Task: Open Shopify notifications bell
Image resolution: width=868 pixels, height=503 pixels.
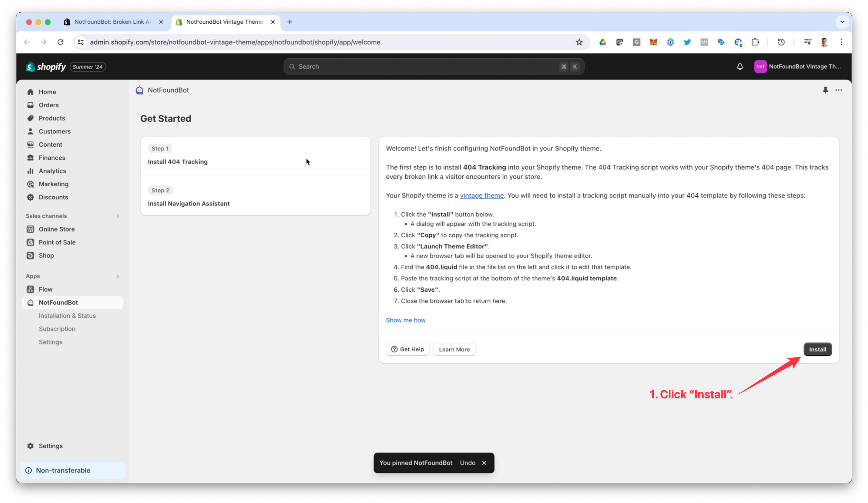Action: [x=740, y=67]
